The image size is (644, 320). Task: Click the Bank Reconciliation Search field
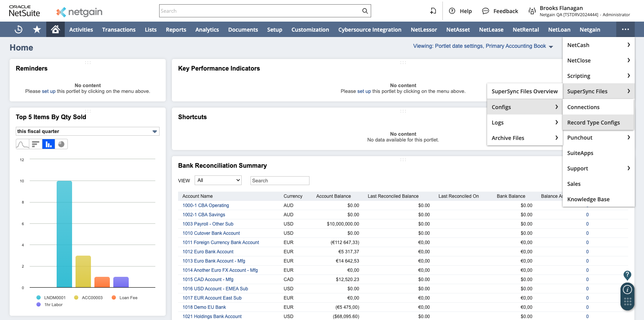coord(280,181)
